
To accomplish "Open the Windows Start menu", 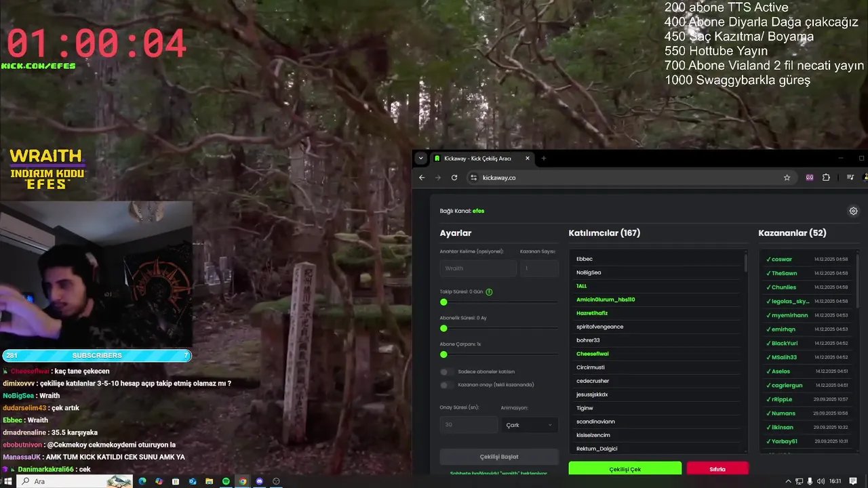I will click(x=8, y=481).
